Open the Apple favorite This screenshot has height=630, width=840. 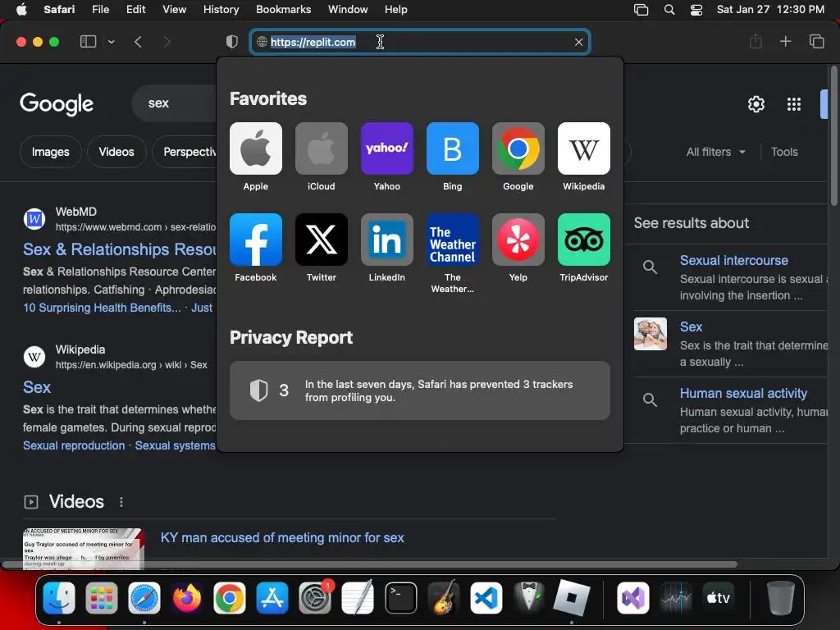point(256,148)
